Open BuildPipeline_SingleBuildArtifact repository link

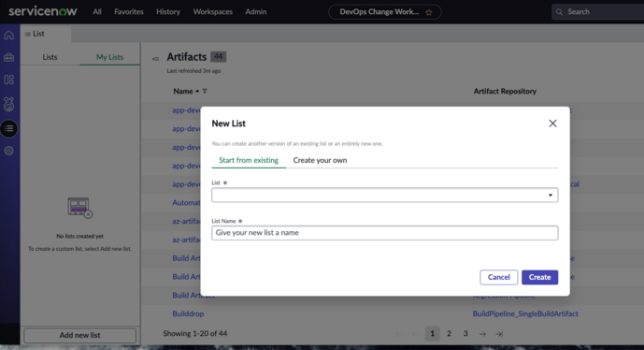525,314
